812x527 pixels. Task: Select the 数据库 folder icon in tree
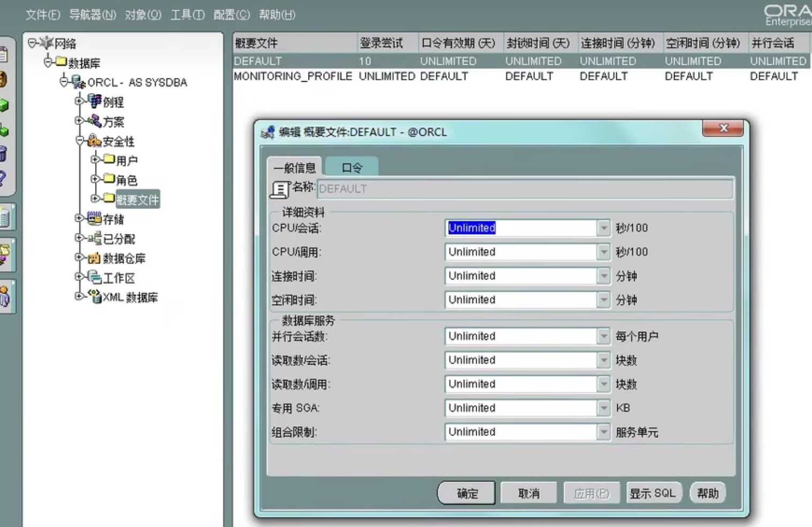(x=62, y=62)
